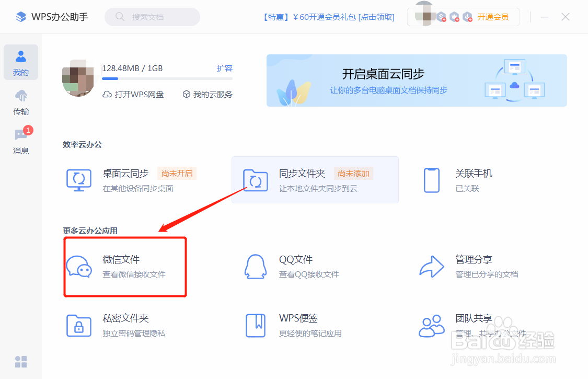
Task: Click the 私密文件夹 lock folder icon
Action: pyautogui.click(x=79, y=326)
